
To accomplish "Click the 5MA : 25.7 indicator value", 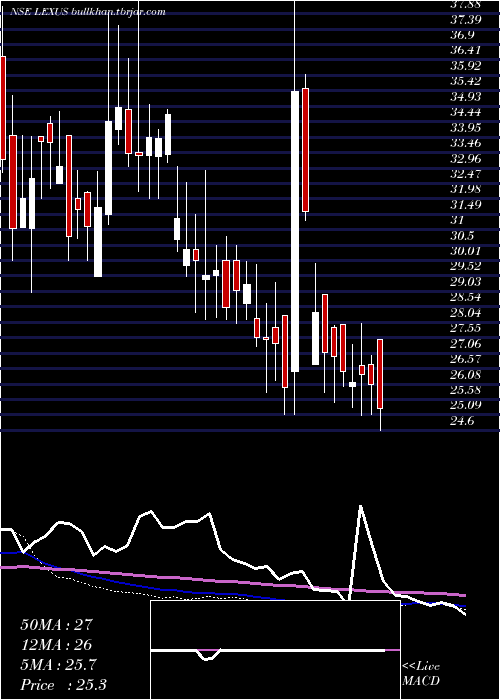I will 58,665.
